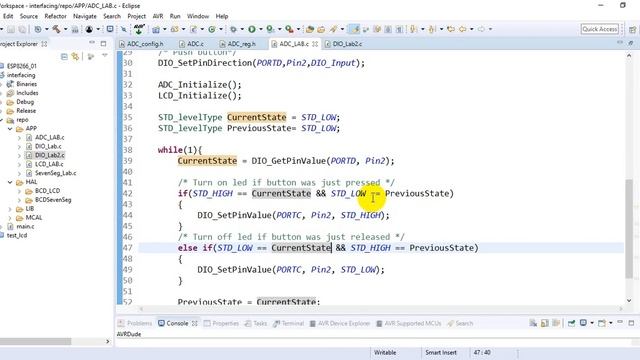Click the AVR upload to device icon
Screen dimensions: 640x360
click(x=139, y=29)
